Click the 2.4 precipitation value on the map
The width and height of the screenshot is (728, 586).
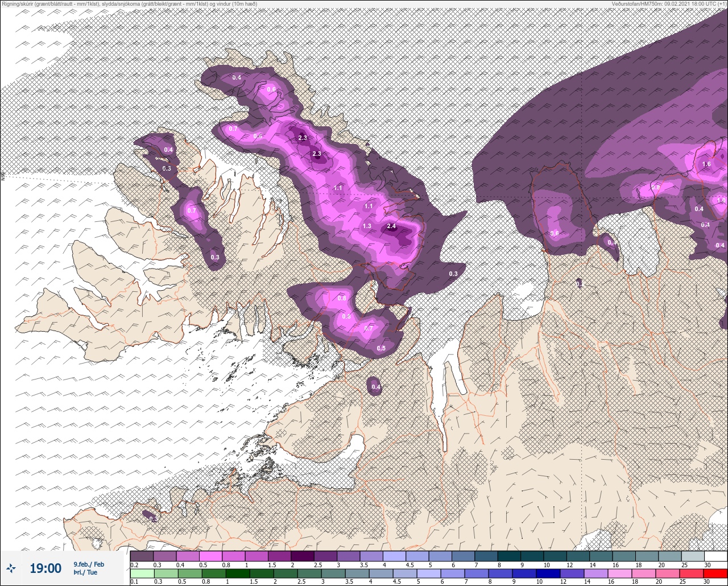pyautogui.click(x=391, y=226)
